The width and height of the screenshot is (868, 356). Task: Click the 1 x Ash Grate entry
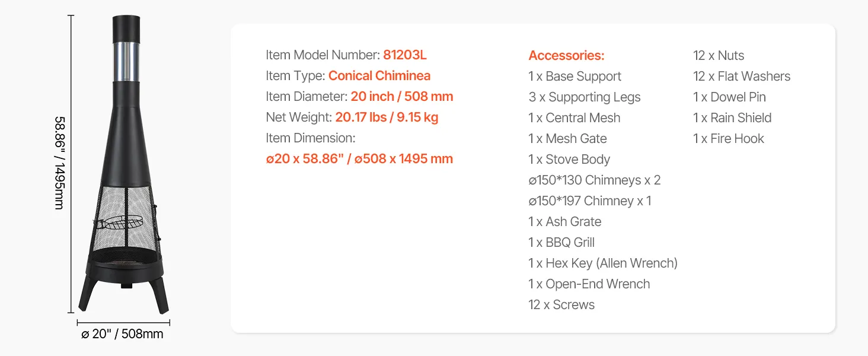[x=564, y=222]
